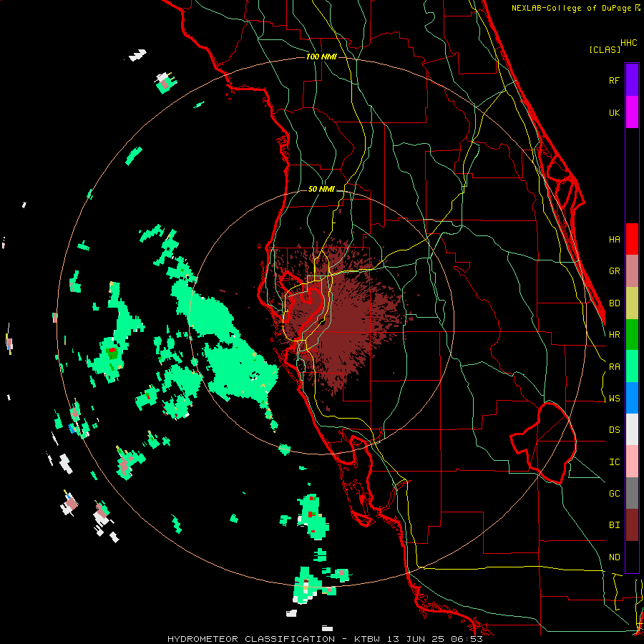Click the GC gray legend swatch
The width and height of the screenshot is (644, 644).
tap(632, 493)
